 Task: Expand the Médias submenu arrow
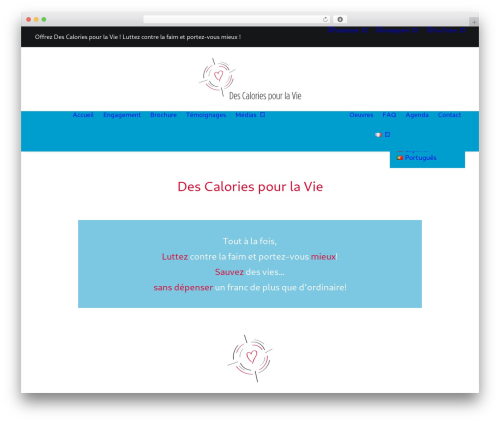click(x=263, y=115)
